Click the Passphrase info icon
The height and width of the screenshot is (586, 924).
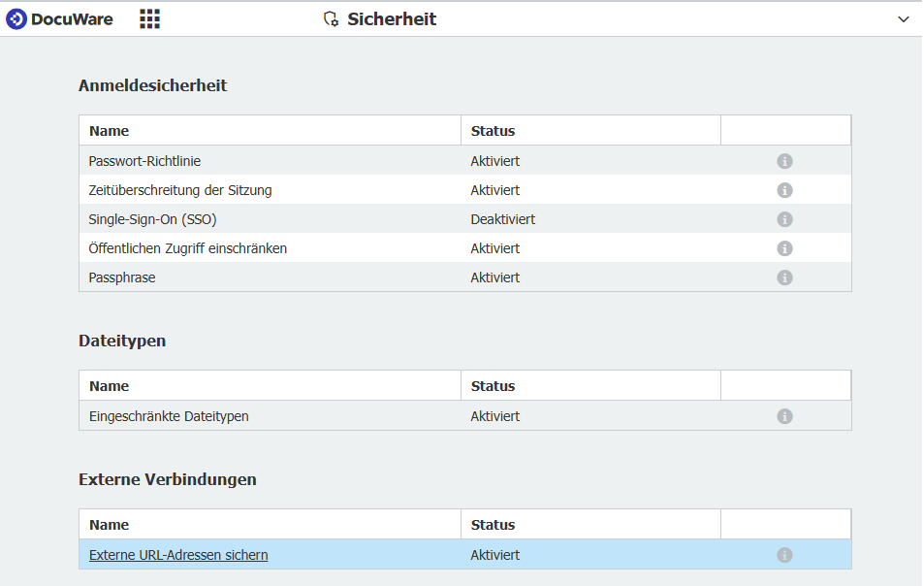[784, 277]
